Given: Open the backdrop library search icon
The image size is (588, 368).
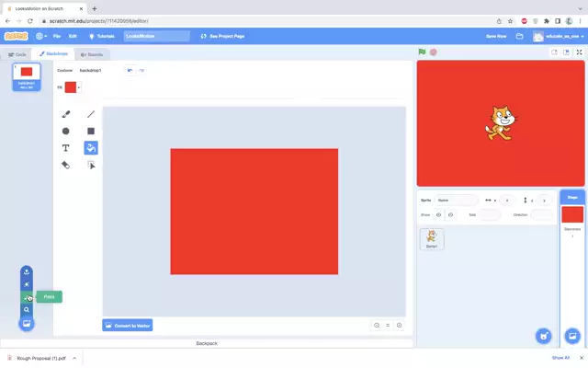Looking at the screenshot, I should 27,310.
